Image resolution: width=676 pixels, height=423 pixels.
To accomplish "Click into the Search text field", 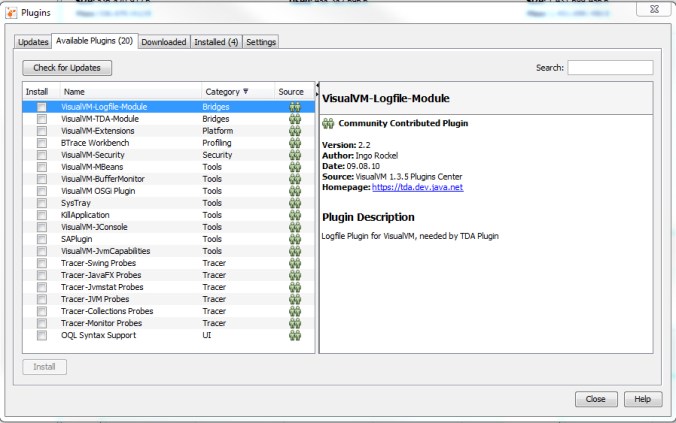I will (x=610, y=68).
